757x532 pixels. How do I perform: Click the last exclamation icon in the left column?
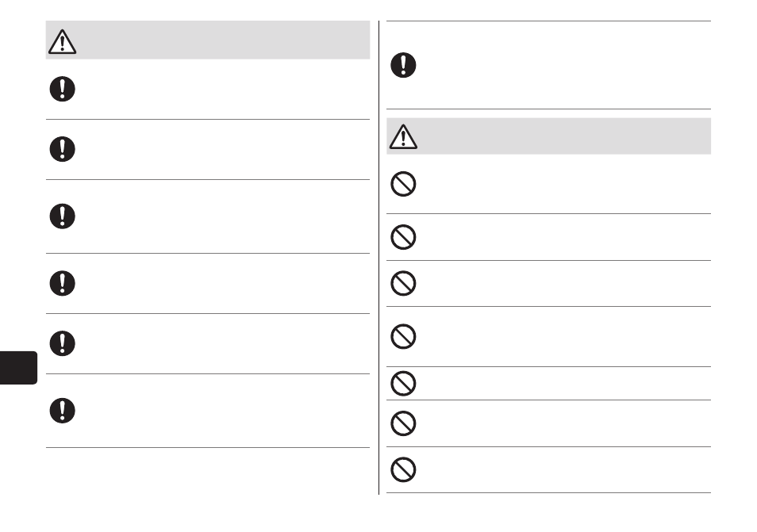coord(62,411)
